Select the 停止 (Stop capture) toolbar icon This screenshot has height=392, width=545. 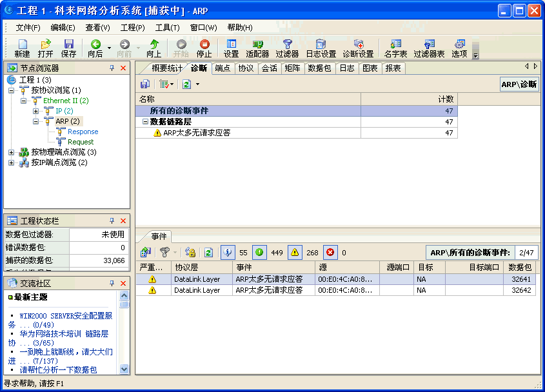coord(204,45)
